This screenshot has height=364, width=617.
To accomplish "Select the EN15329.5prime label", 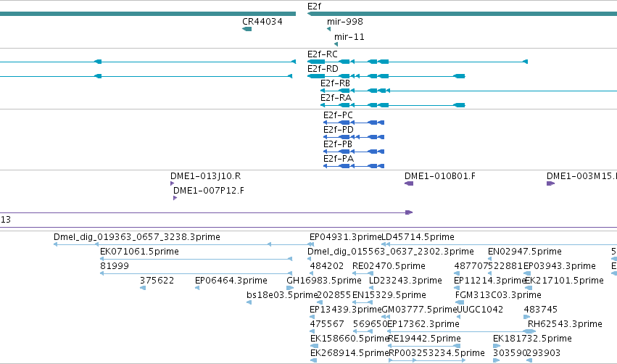I will [389, 296].
